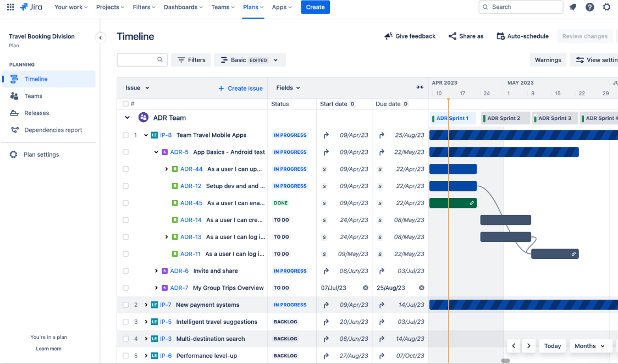Screen dimensions: 618x364
Task: Open the settings gear in top bar
Action: 606,7
